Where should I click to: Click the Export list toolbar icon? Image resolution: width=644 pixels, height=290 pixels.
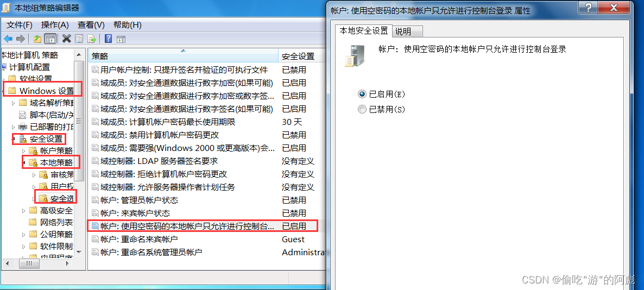(x=92, y=39)
